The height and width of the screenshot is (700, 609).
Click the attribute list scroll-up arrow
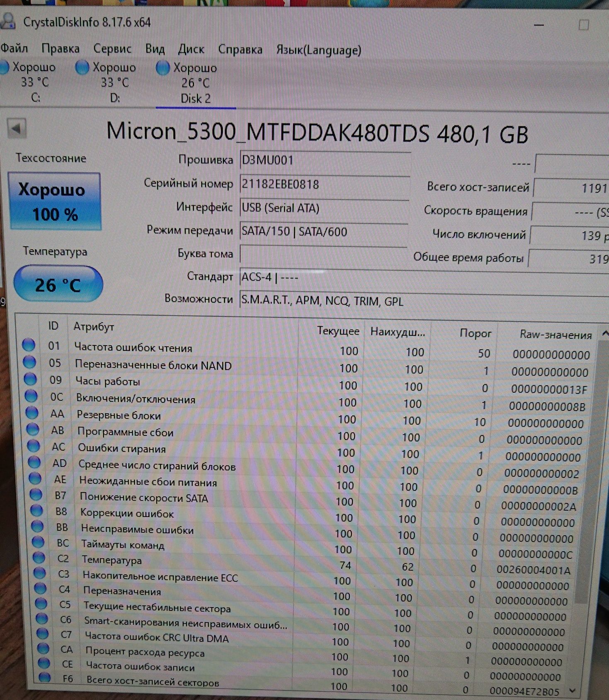(604, 333)
